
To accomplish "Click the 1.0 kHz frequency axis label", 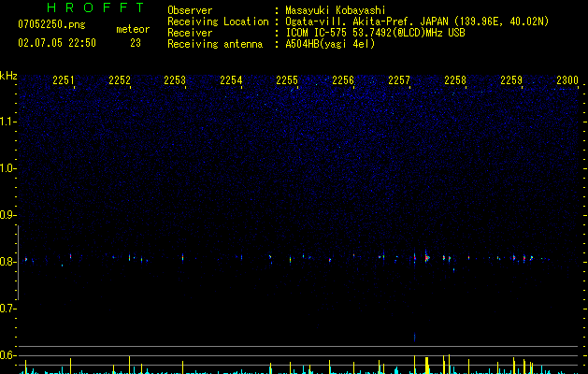I will pyautogui.click(x=8, y=168).
